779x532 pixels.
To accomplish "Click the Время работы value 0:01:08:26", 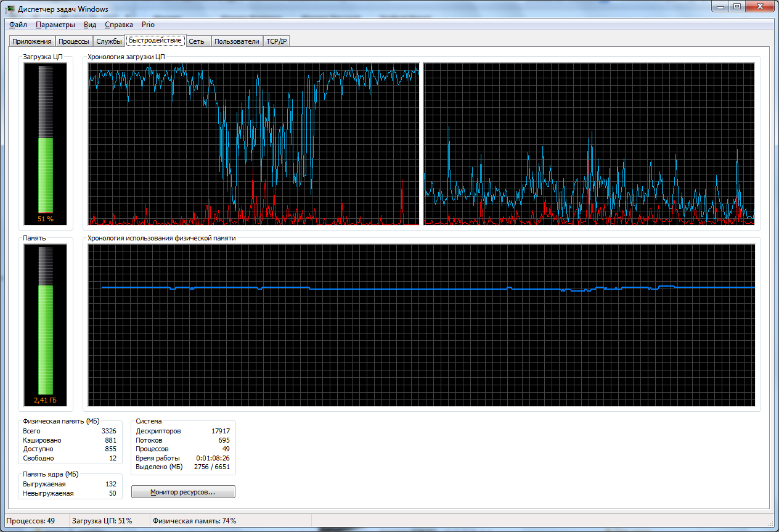I will point(213,458).
